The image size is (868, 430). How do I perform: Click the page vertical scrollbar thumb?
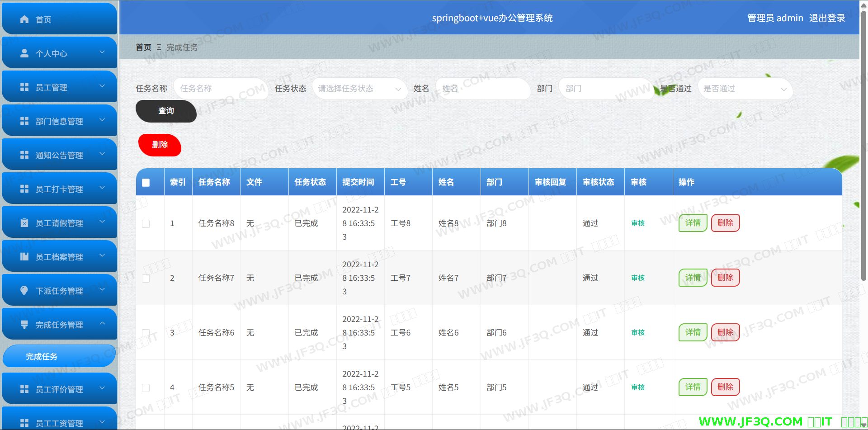(863, 145)
